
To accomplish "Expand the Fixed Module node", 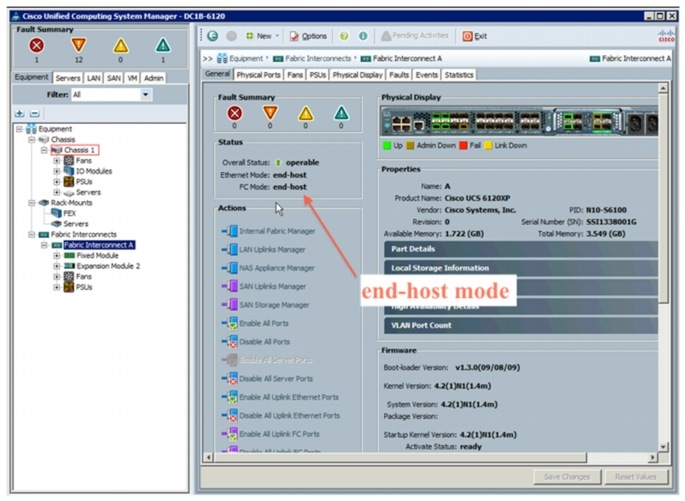I will pos(57,256).
